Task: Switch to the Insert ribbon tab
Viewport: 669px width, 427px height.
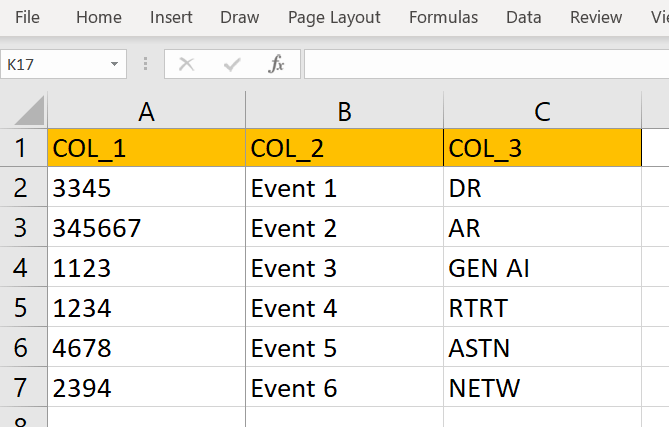Action: [x=171, y=17]
